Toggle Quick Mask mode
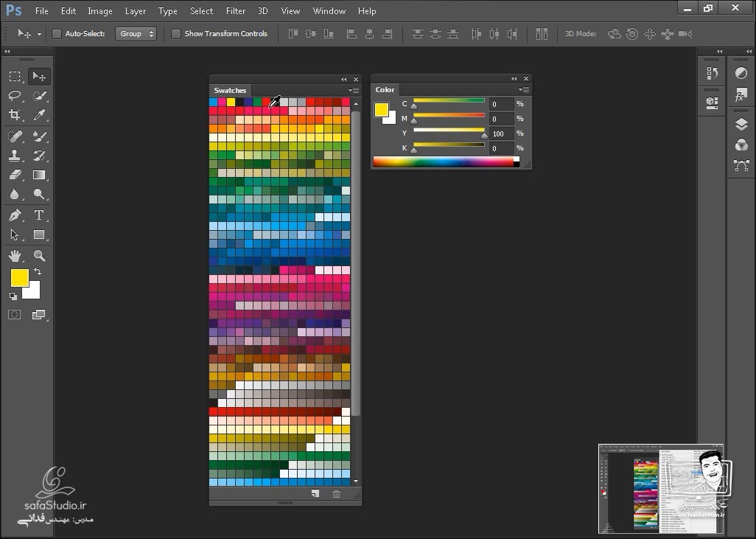 pos(15,315)
